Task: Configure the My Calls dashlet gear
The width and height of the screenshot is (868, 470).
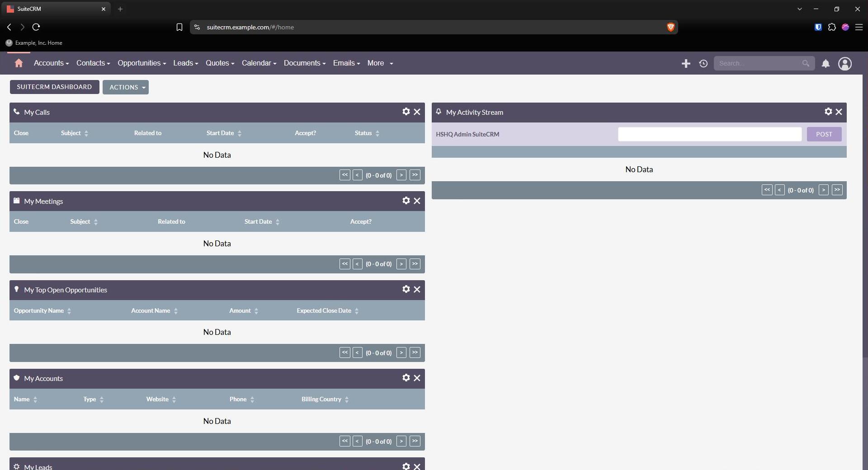Action: point(406,112)
